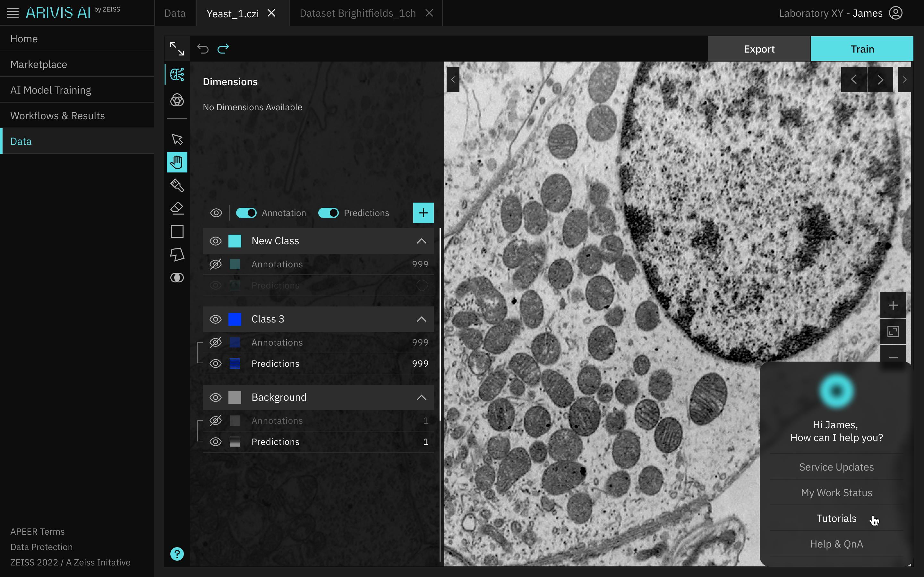Collapse the New Class section

pyautogui.click(x=421, y=241)
